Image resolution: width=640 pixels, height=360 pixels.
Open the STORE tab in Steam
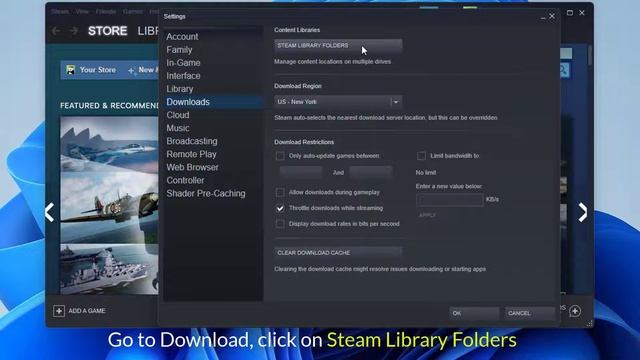pyautogui.click(x=108, y=31)
